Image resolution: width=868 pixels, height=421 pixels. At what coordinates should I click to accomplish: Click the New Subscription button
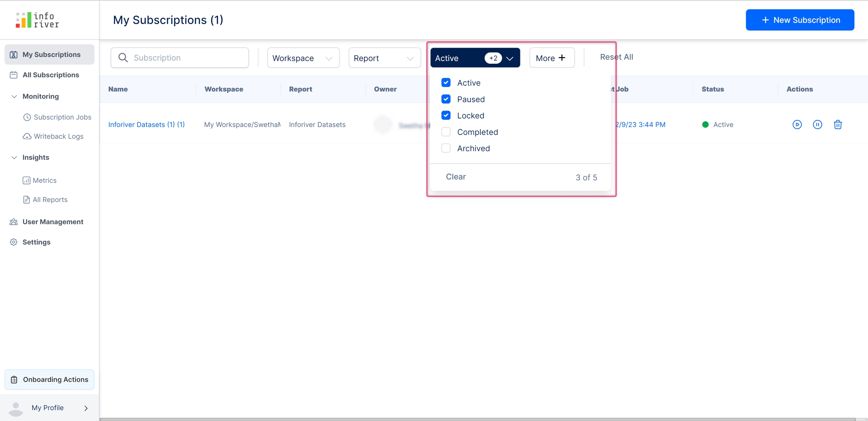(799, 20)
